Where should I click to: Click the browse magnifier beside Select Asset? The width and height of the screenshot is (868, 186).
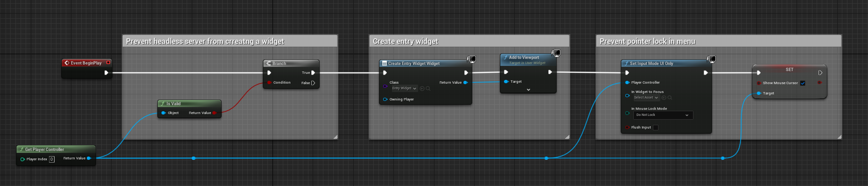click(x=670, y=98)
